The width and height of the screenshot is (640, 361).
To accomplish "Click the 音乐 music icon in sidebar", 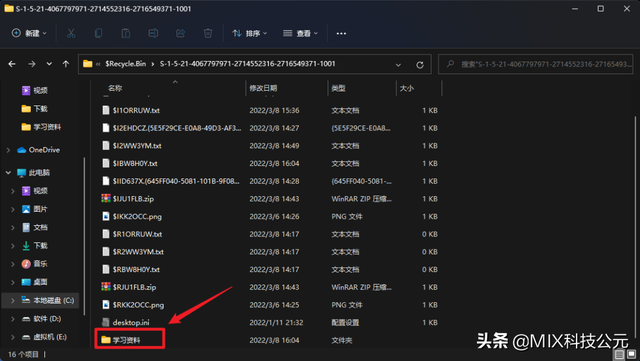I will pyautogui.click(x=26, y=264).
